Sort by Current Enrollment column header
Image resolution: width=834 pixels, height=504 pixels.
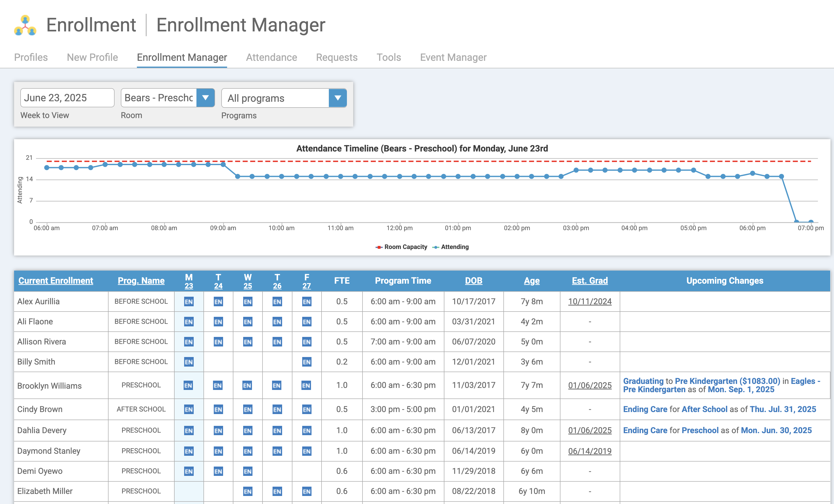click(56, 281)
